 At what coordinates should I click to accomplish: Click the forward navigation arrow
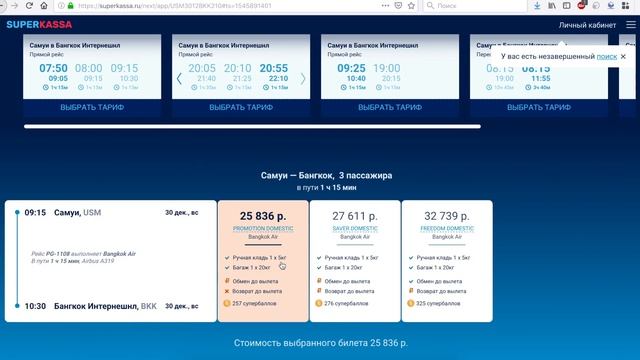(15, 6)
